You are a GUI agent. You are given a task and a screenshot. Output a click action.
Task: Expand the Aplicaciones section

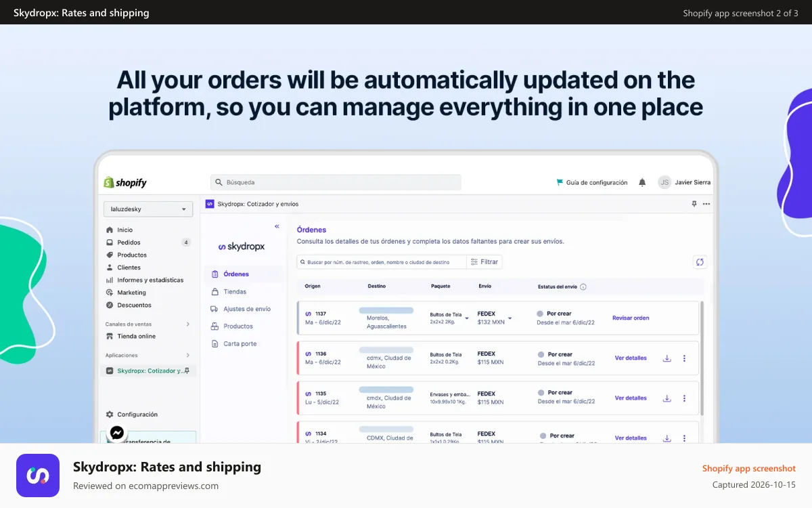pos(188,356)
